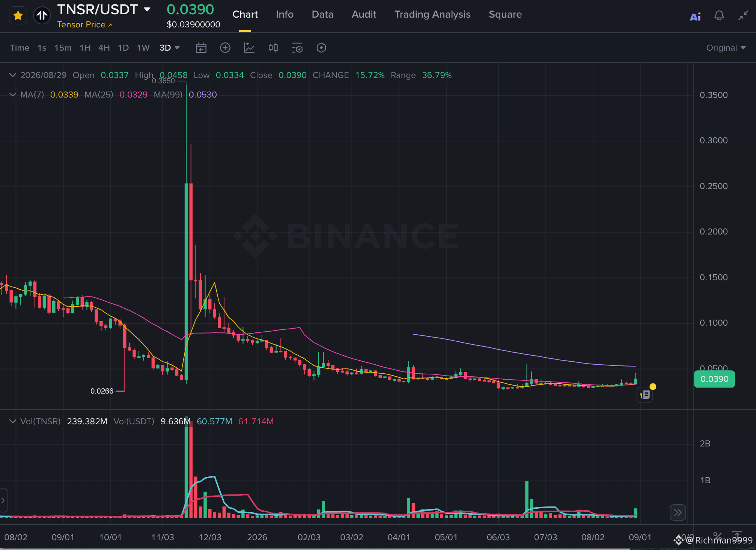Select the 1D interval
This screenshot has height=550, width=756.
123,48
